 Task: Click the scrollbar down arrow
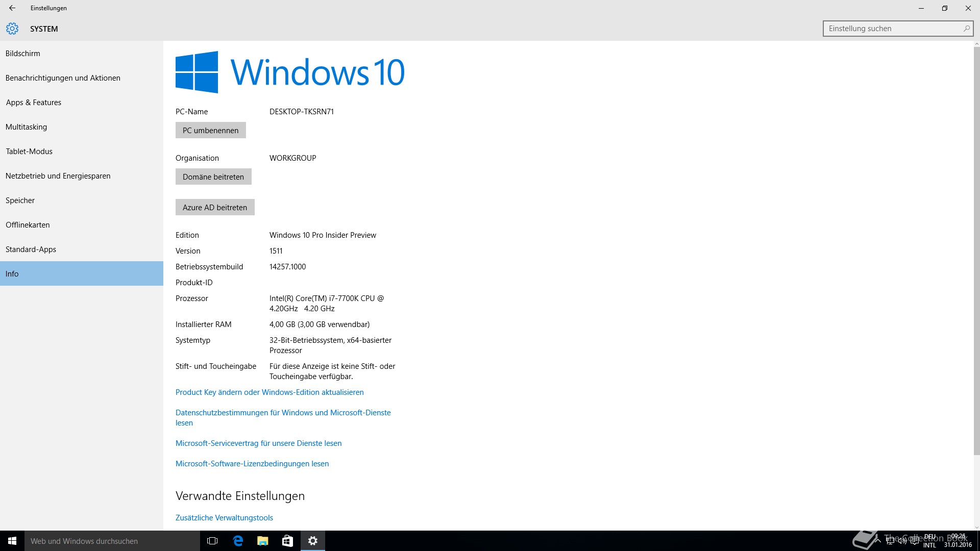[976, 527]
